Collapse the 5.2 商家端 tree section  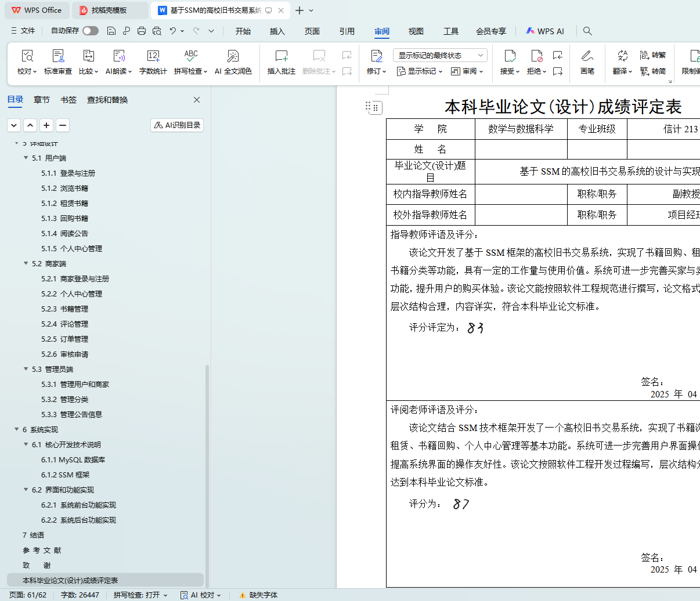[x=26, y=263]
